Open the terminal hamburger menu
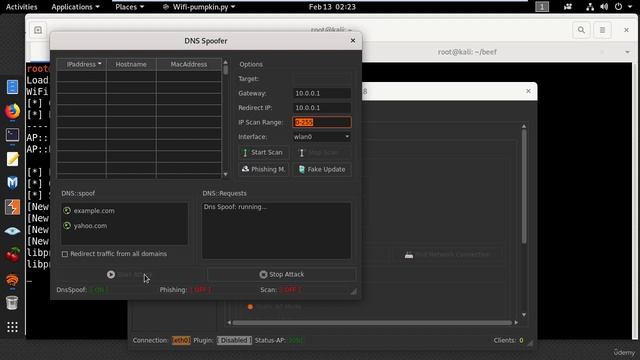The width and height of the screenshot is (640, 360). [x=602, y=30]
